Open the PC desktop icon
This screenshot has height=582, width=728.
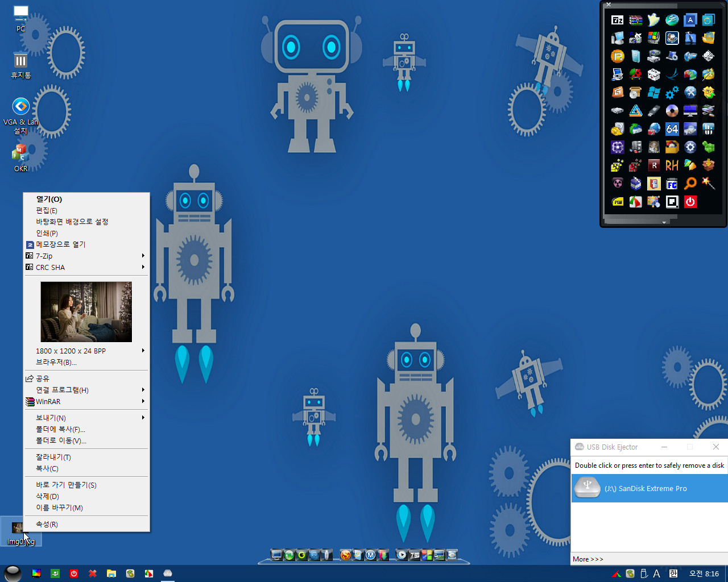tap(21, 18)
